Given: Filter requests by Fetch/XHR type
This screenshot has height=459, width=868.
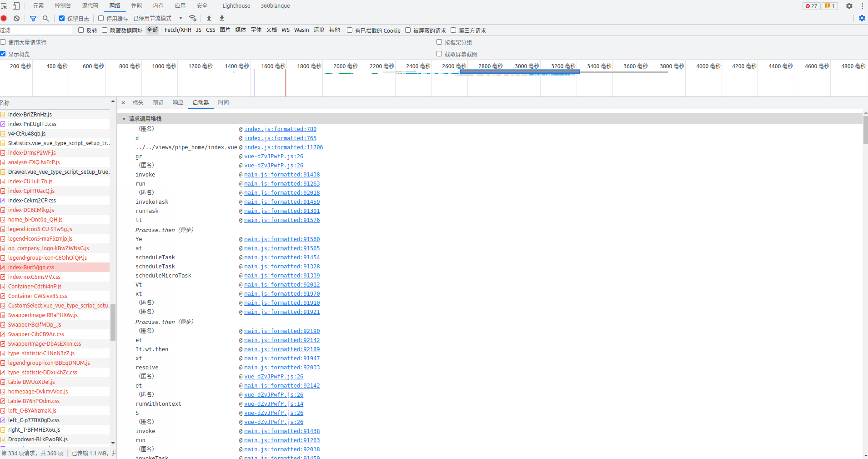Looking at the screenshot, I should [x=178, y=30].
